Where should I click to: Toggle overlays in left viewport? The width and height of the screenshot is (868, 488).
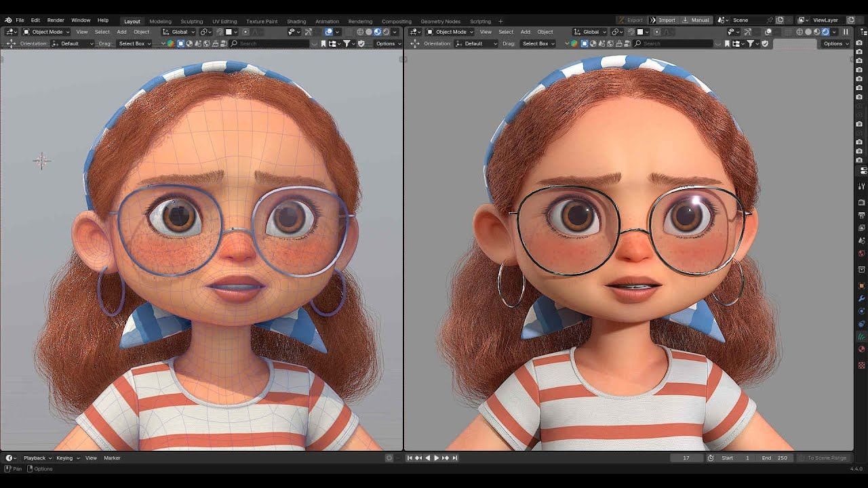(x=329, y=32)
